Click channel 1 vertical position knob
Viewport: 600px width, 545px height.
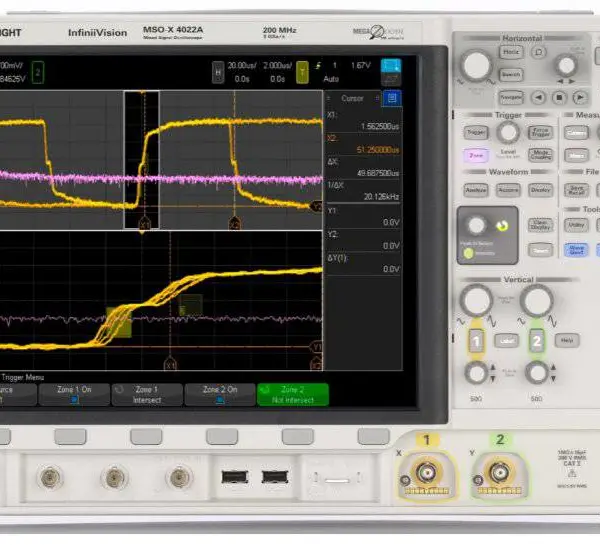(476, 373)
